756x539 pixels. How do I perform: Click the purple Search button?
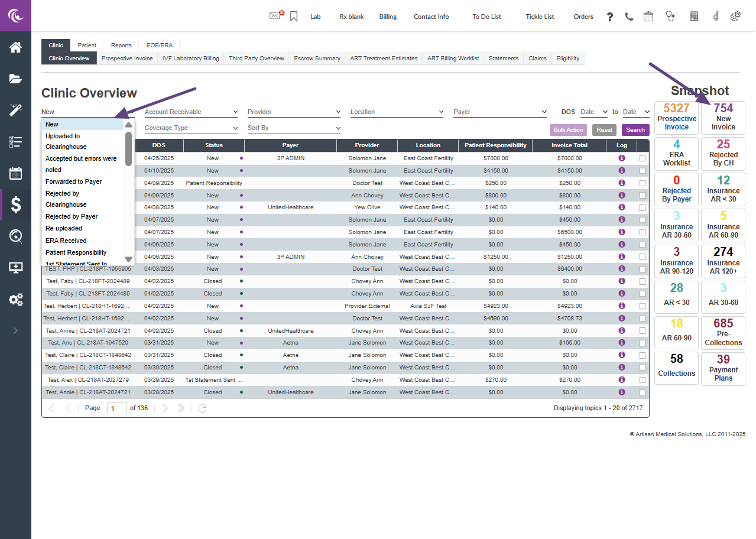[x=635, y=130]
